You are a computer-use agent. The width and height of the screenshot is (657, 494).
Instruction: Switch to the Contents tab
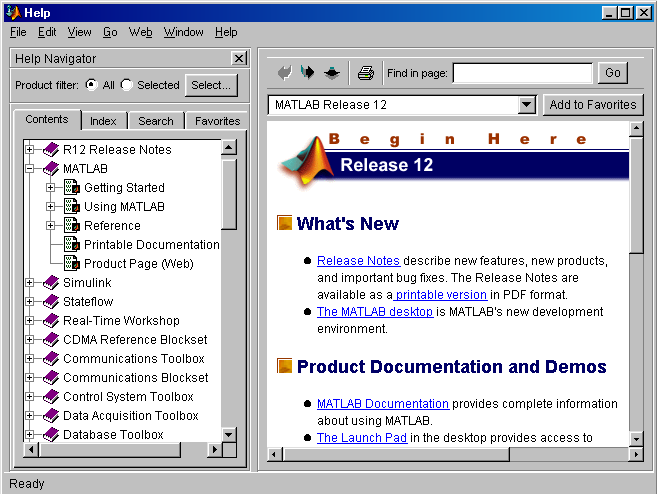[x=47, y=119]
